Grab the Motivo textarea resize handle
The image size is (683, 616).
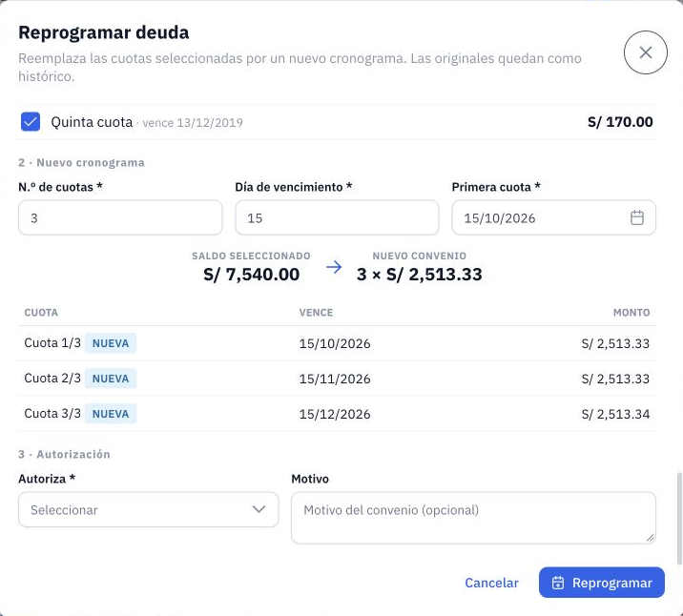pos(650,538)
